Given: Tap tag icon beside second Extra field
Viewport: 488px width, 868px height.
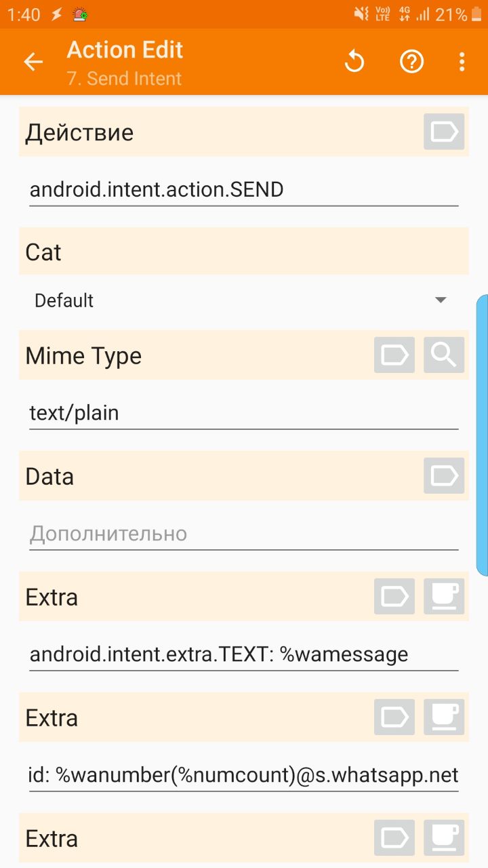Looking at the screenshot, I should 394,717.
